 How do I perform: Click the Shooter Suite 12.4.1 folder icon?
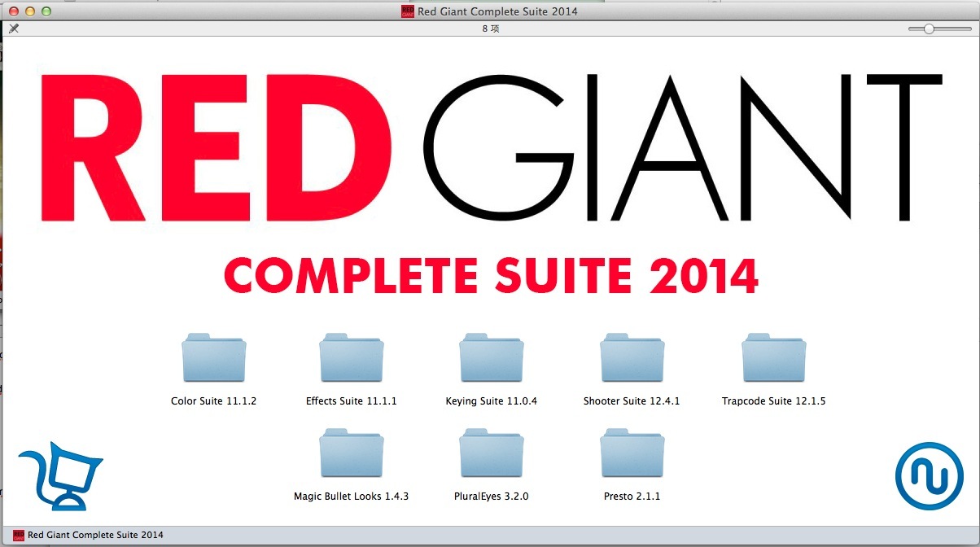[x=632, y=358]
